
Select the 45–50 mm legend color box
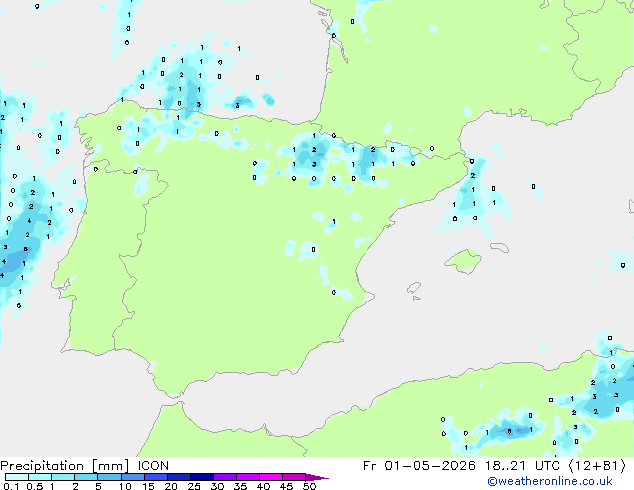pyautogui.click(x=294, y=477)
